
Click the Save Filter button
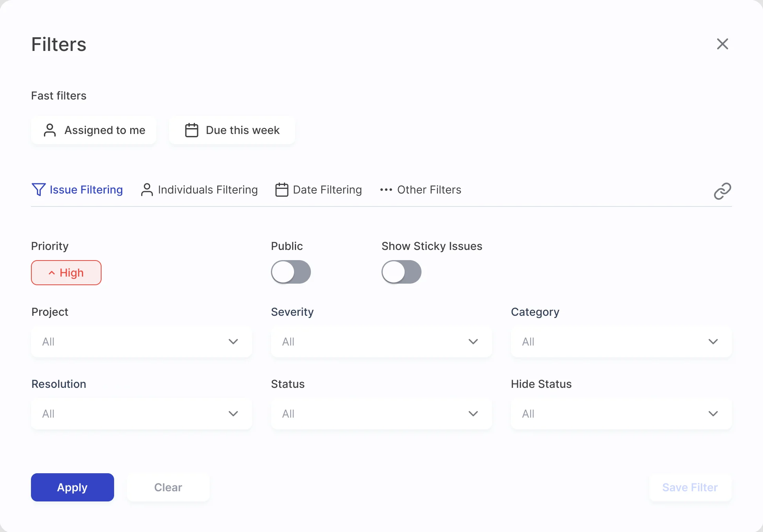[690, 487]
